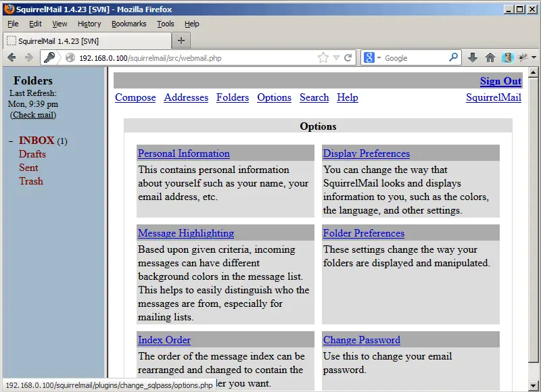Click the Sign Out link
541x392 pixels.
[500, 81]
